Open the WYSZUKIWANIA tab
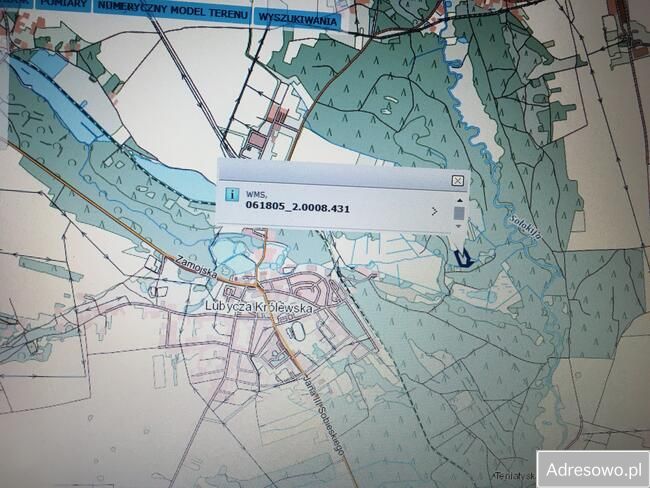 [297, 19]
